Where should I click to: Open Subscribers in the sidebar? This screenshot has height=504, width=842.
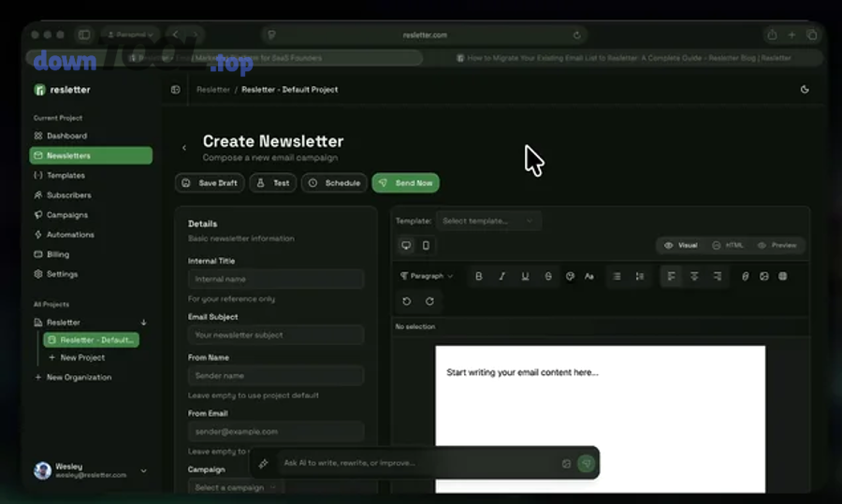pos(68,195)
